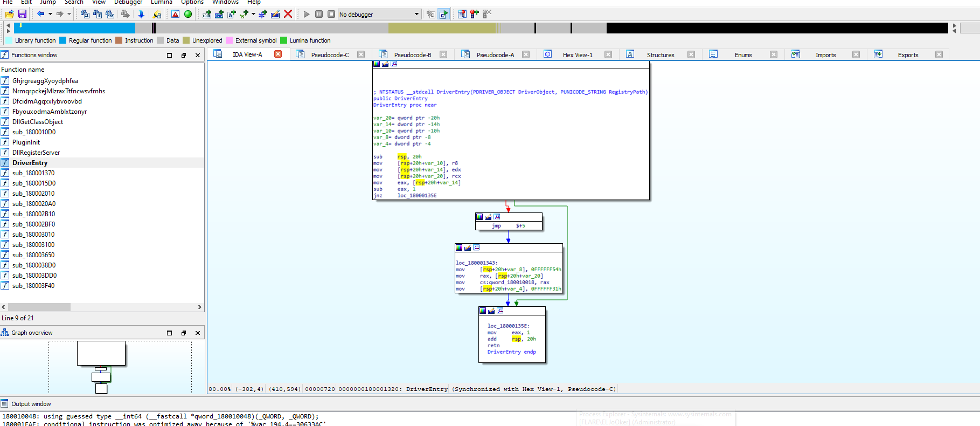Image resolution: width=980 pixels, height=426 pixels.
Task: Select DllGetClassObject in the functions list
Action: (x=38, y=122)
